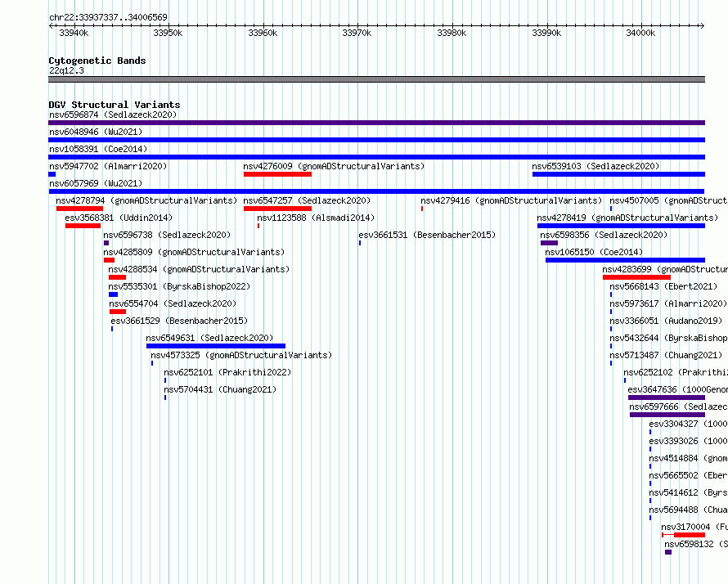Click the left arrow of the ruler
The image size is (728, 584).
click(x=51, y=25)
